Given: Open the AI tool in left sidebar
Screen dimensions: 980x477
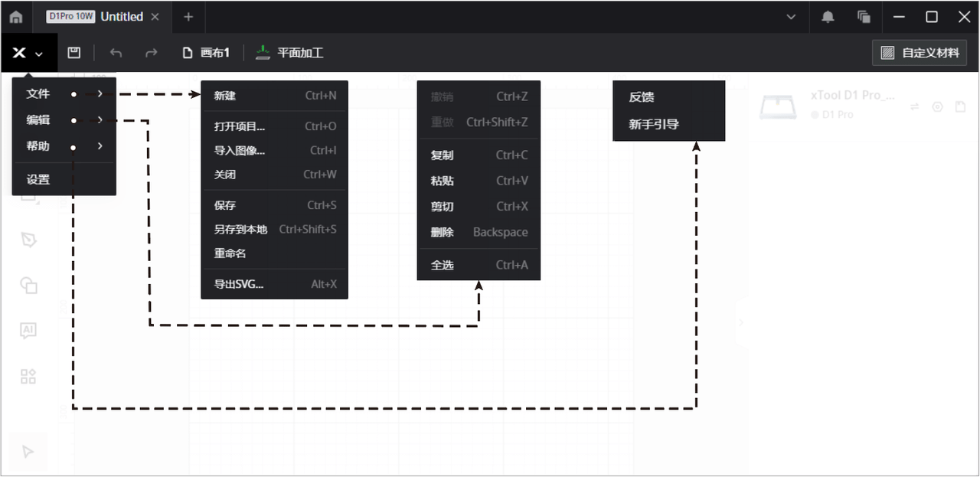Looking at the screenshot, I should tap(28, 331).
